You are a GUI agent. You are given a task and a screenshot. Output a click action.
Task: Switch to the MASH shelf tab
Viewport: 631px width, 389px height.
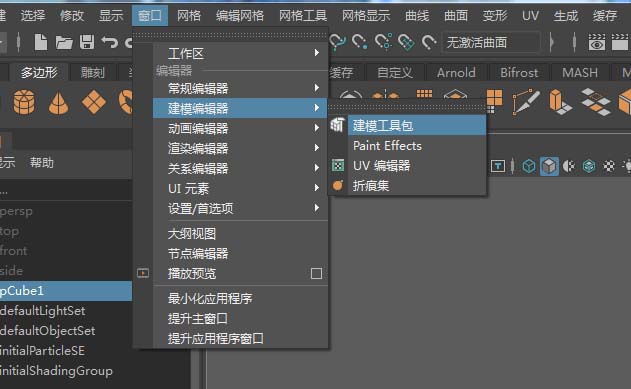579,72
